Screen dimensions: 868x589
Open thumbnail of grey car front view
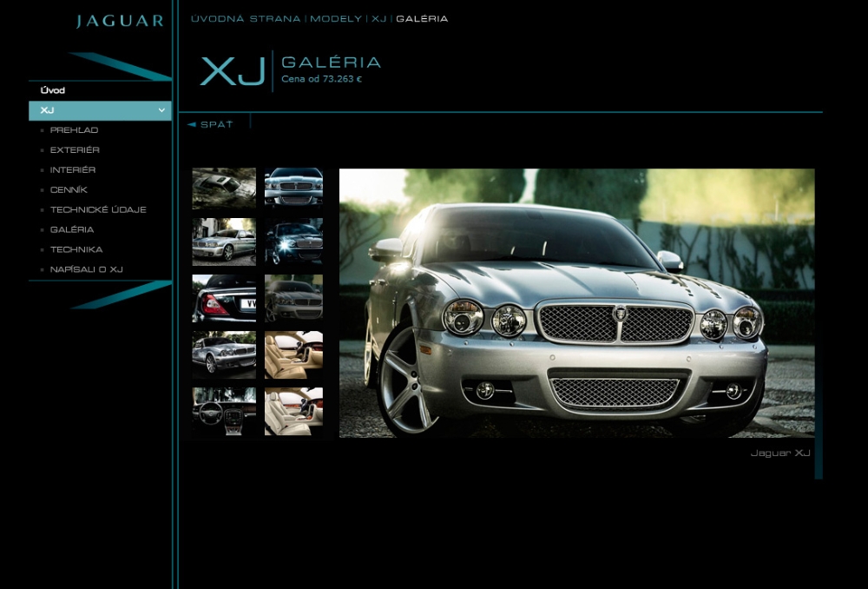[294, 299]
